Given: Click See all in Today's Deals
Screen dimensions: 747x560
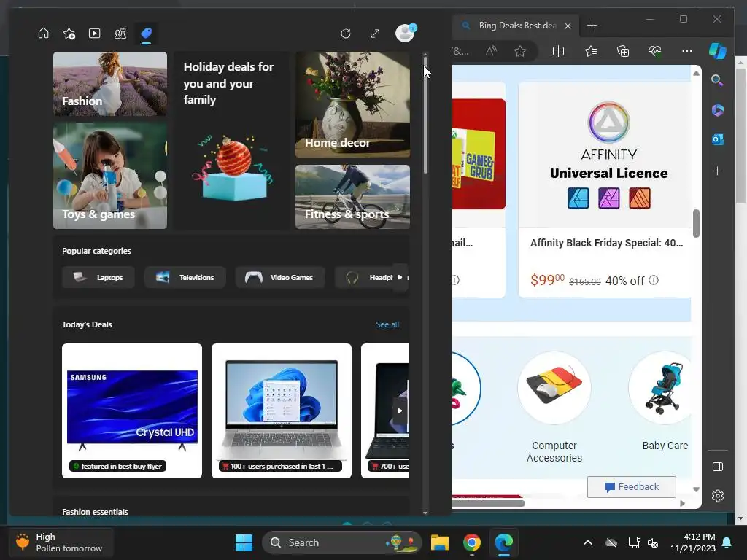Looking at the screenshot, I should click(387, 324).
